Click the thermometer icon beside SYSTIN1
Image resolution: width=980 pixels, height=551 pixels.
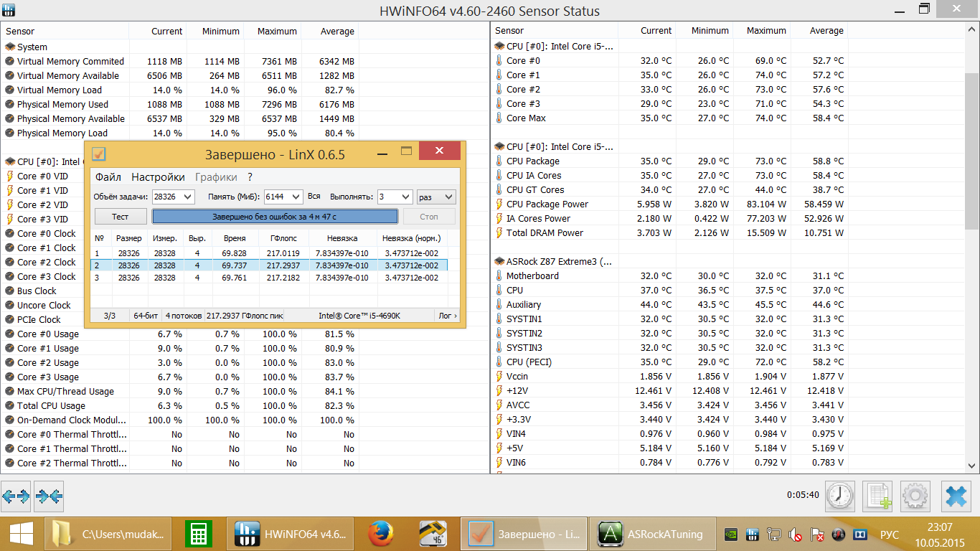tap(499, 319)
